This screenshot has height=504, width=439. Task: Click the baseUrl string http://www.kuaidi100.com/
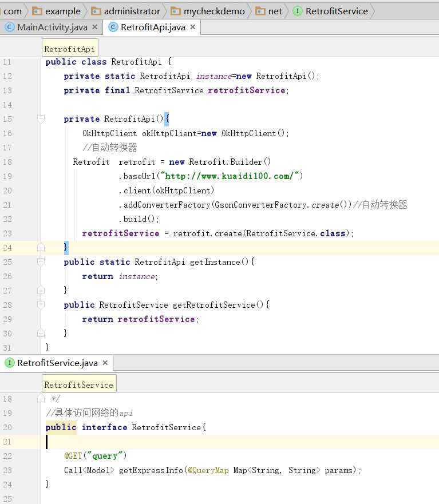click(230, 176)
